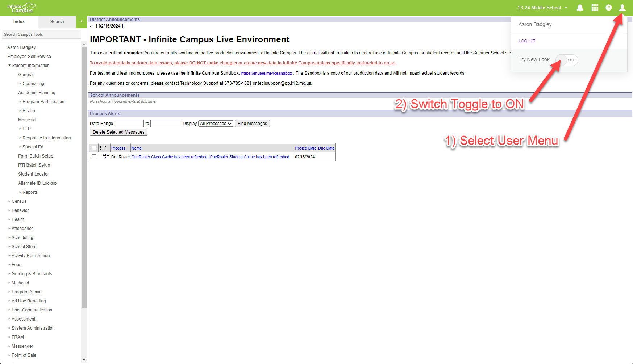Expand the Attendance module
The image size is (633, 364).
pyautogui.click(x=9, y=229)
